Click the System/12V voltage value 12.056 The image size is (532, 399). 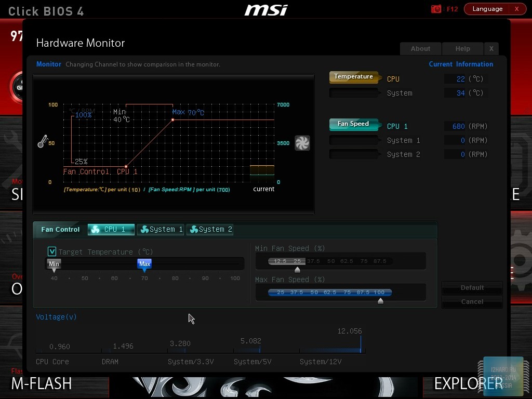pyautogui.click(x=350, y=331)
